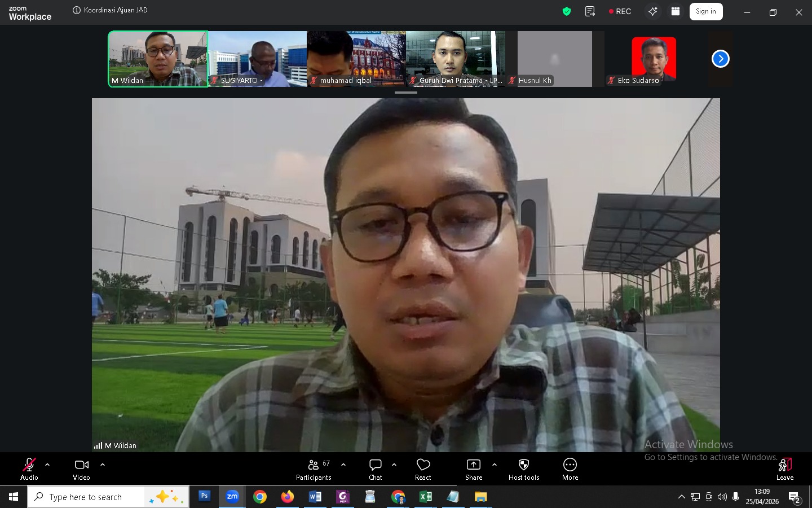
Task: Click the Sign in button
Action: pyautogui.click(x=706, y=11)
